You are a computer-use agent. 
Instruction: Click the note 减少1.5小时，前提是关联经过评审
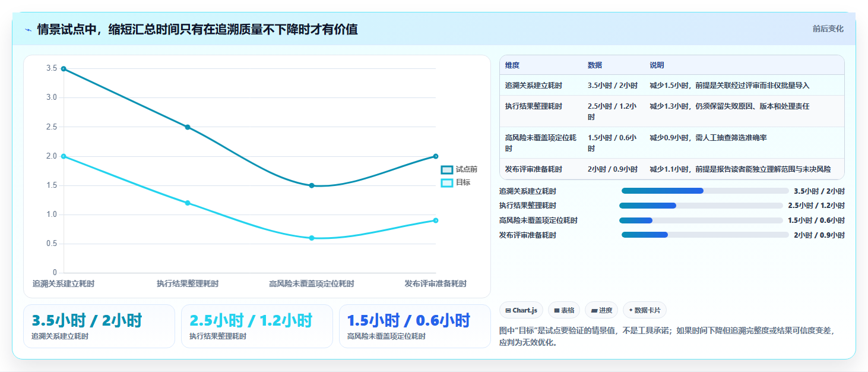click(730, 86)
